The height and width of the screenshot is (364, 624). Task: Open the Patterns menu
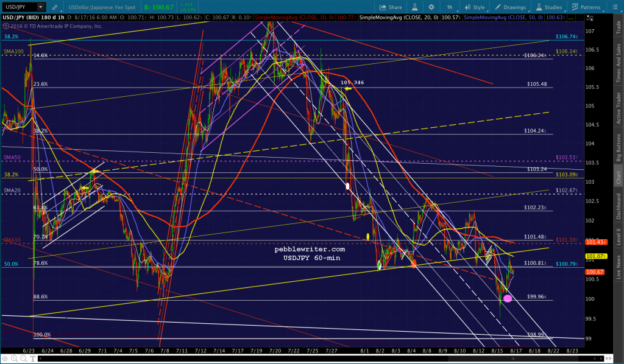pyautogui.click(x=586, y=7)
